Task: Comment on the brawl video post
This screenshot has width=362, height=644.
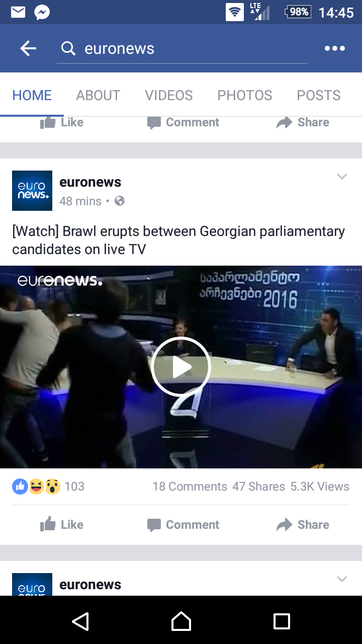Action: pos(183,525)
